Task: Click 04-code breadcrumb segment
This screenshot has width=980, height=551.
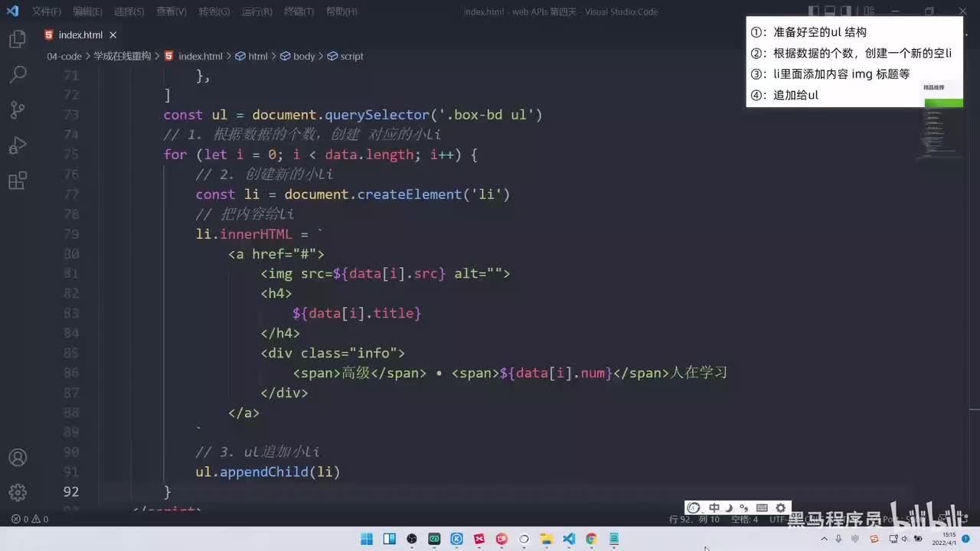Action: (x=64, y=57)
